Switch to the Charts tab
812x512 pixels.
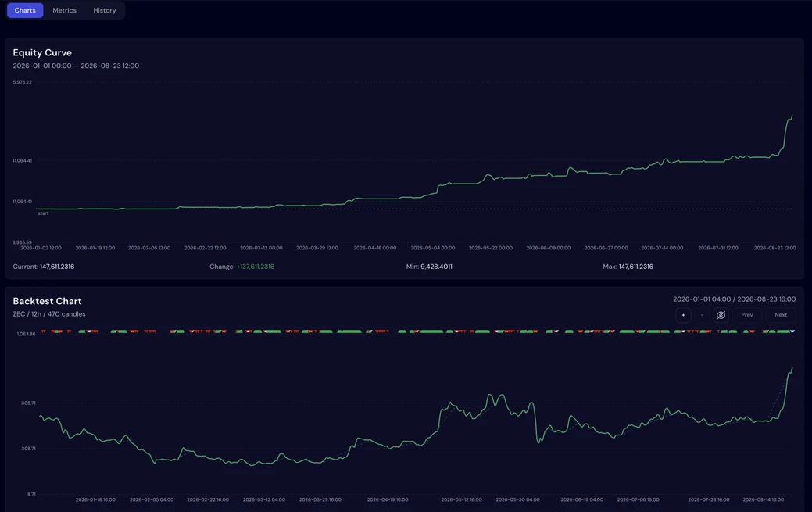pos(25,10)
